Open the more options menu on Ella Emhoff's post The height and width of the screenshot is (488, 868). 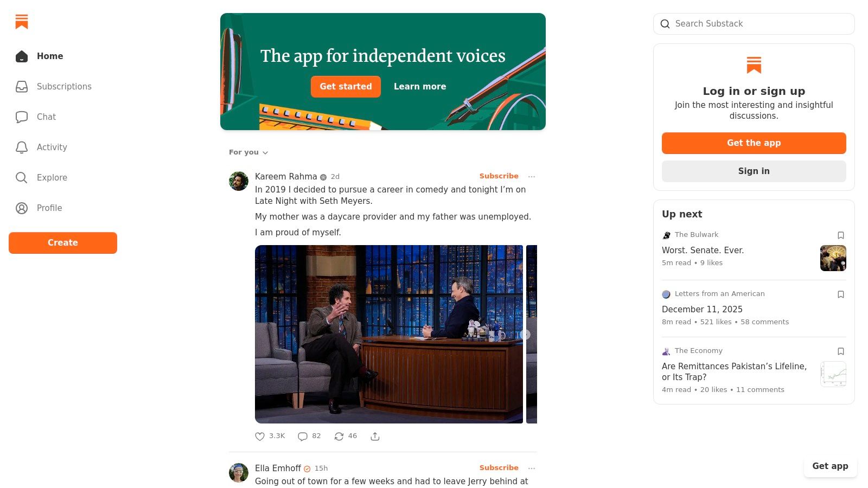[x=532, y=468]
